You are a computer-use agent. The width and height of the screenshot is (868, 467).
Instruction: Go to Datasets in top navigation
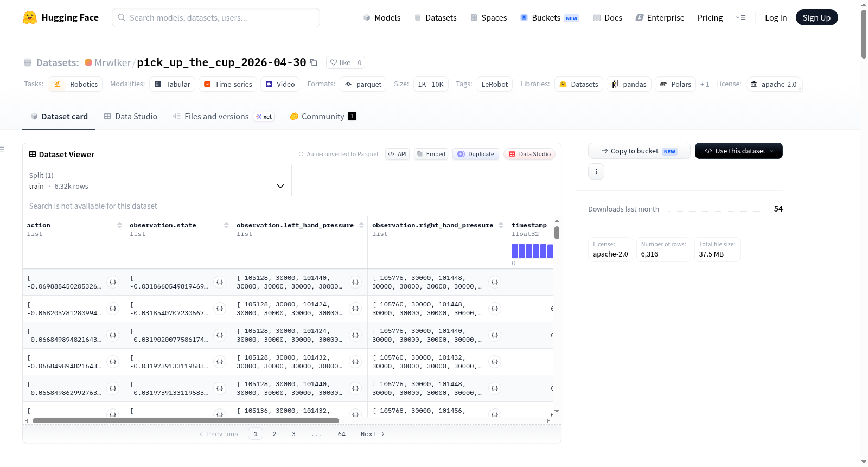(x=436, y=17)
